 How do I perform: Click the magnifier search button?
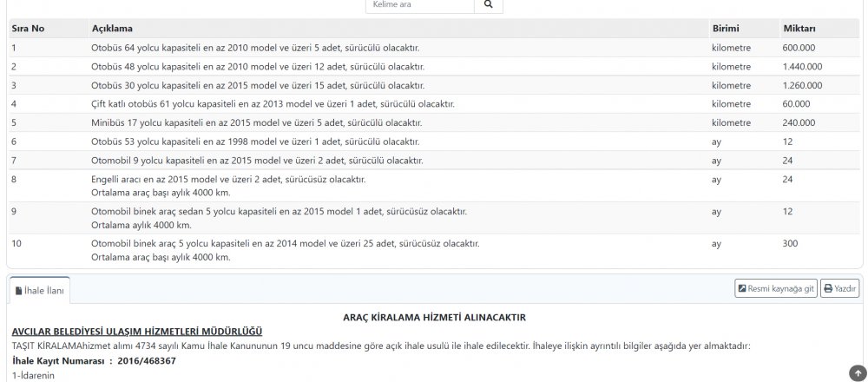pos(488,5)
